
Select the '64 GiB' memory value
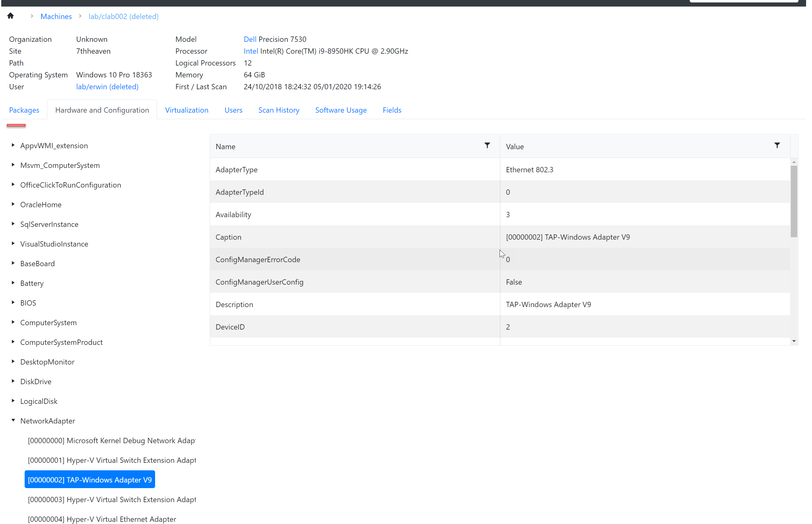pos(254,75)
